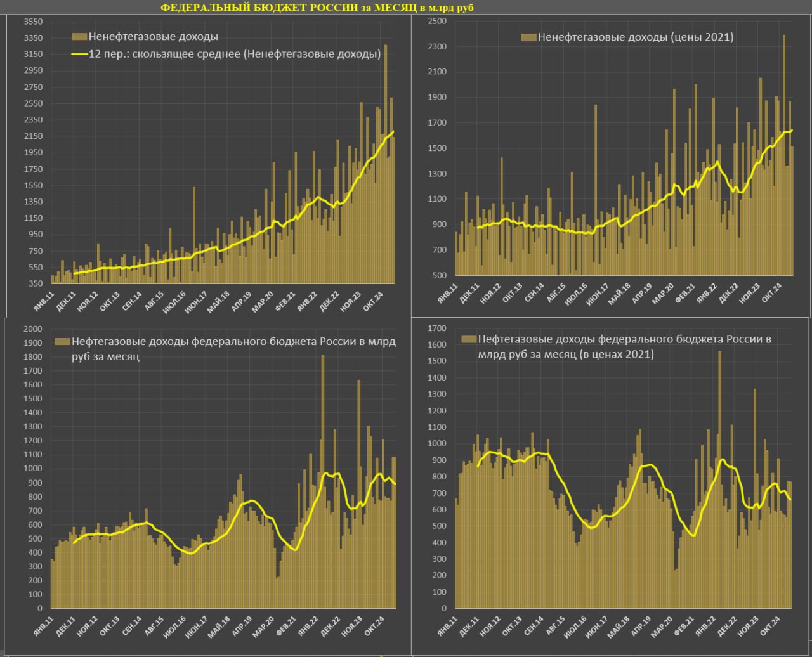Click the legend swatch in the bottom-left chart
Image resolution: width=812 pixels, height=657 pixels.
62,342
